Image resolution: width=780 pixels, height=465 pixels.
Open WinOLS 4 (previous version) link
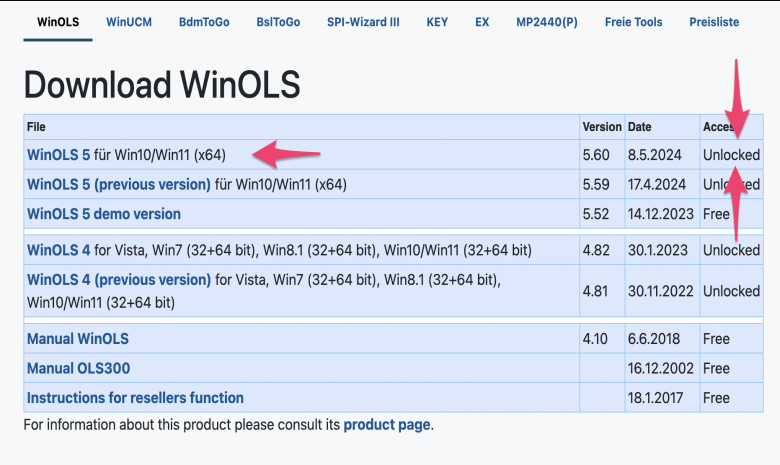[119, 280]
